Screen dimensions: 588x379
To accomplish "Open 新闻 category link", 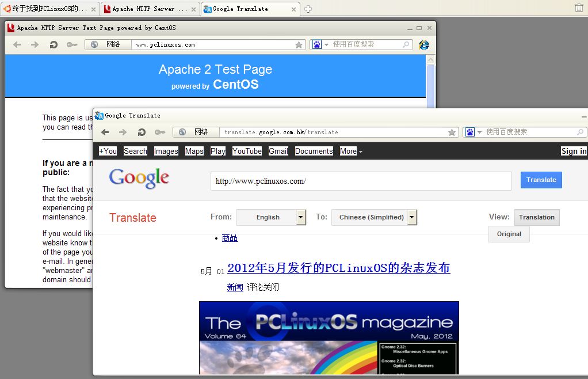I will coord(235,287).
